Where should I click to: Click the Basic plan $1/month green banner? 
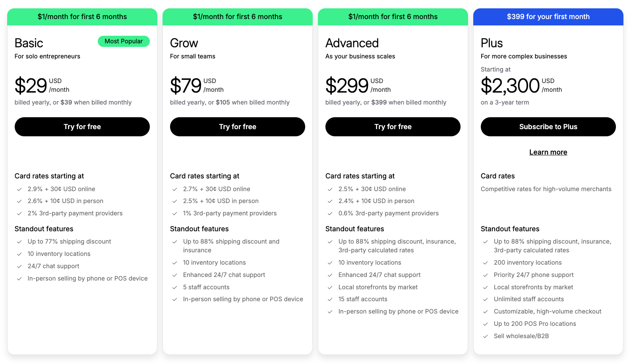pos(82,17)
